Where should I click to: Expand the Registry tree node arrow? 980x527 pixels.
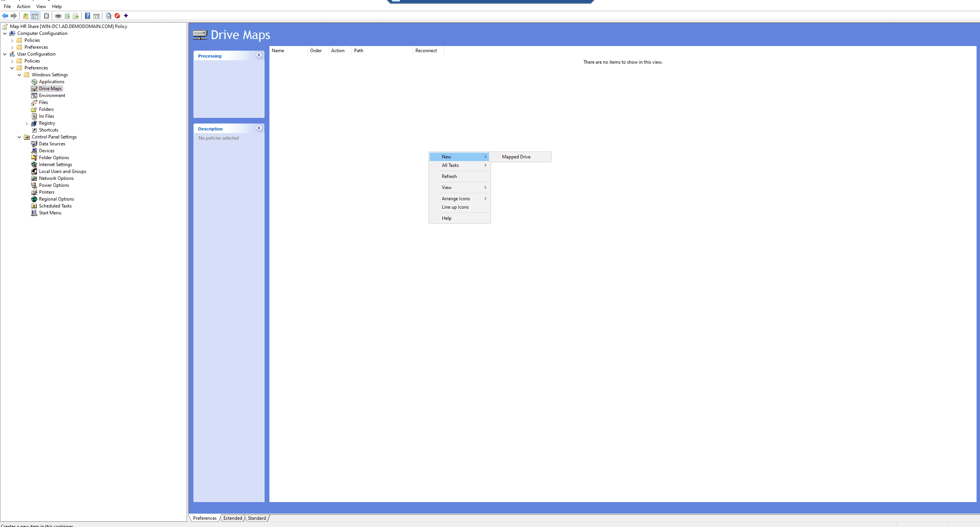(x=26, y=124)
